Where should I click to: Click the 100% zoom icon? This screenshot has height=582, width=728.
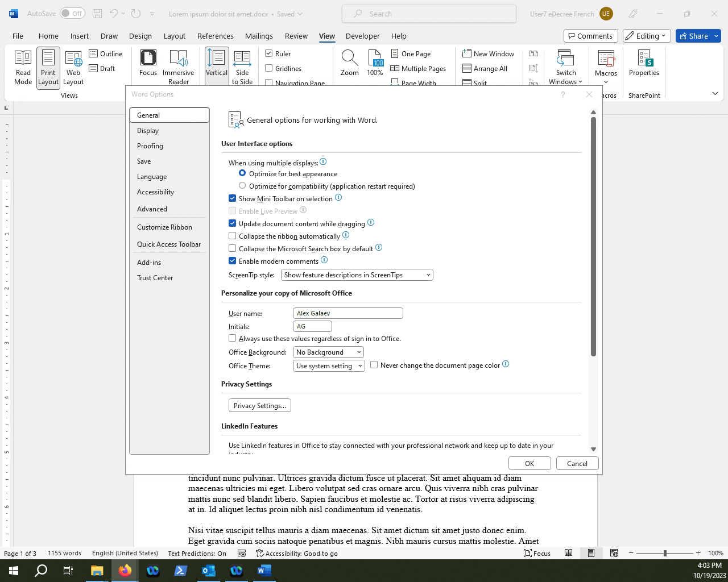375,63
